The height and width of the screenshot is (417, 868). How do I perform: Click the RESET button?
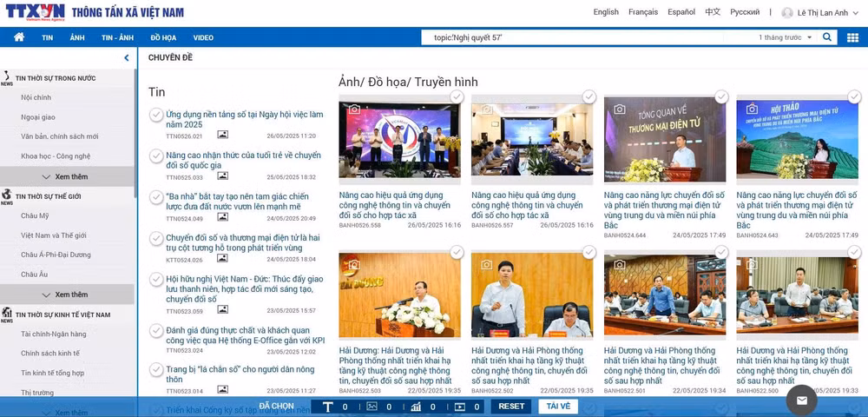[511, 407]
